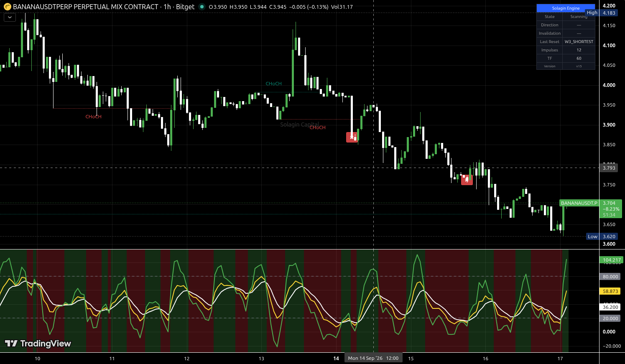Click the BANANAUSDTPERP symbol title
The width and height of the screenshot is (625, 364).
[x=86, y=7]
